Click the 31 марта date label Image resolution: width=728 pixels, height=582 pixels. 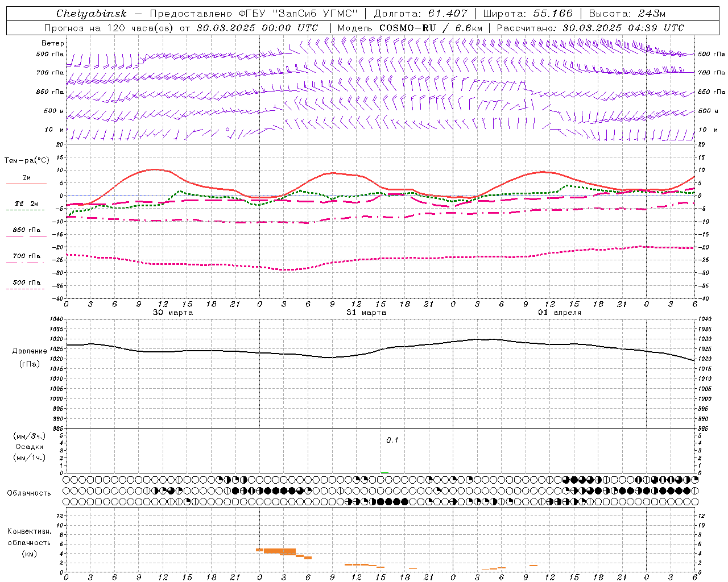click(366, 313)
